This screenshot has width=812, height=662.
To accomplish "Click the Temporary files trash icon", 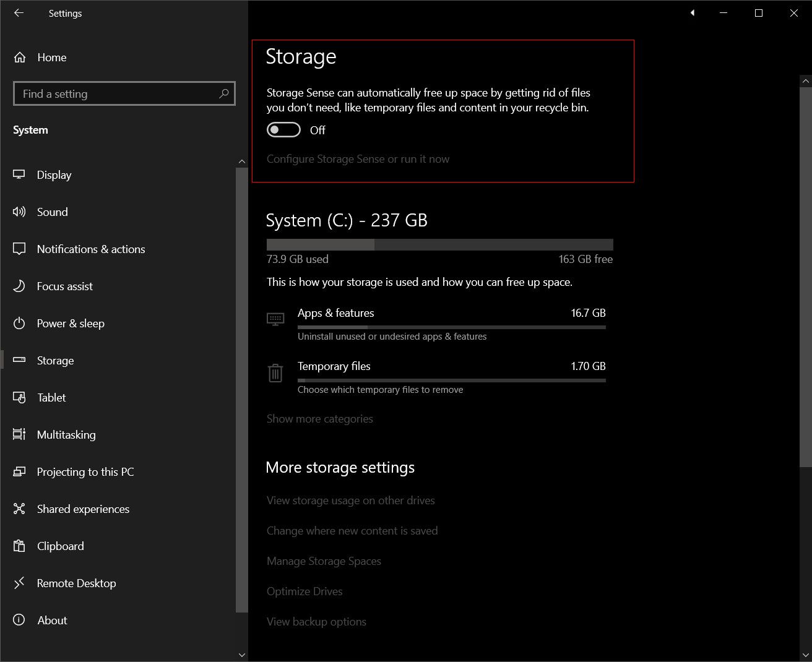I will [x=275, y=372].
